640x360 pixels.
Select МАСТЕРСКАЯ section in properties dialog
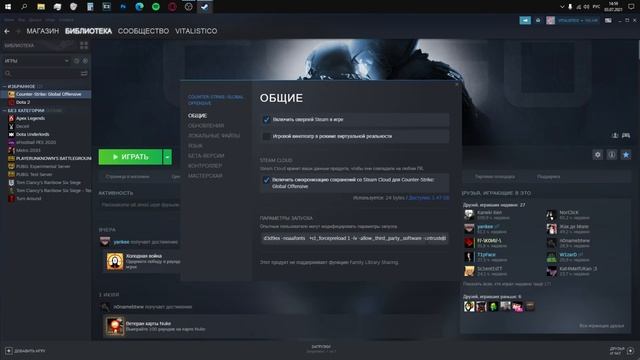(205, 176)
